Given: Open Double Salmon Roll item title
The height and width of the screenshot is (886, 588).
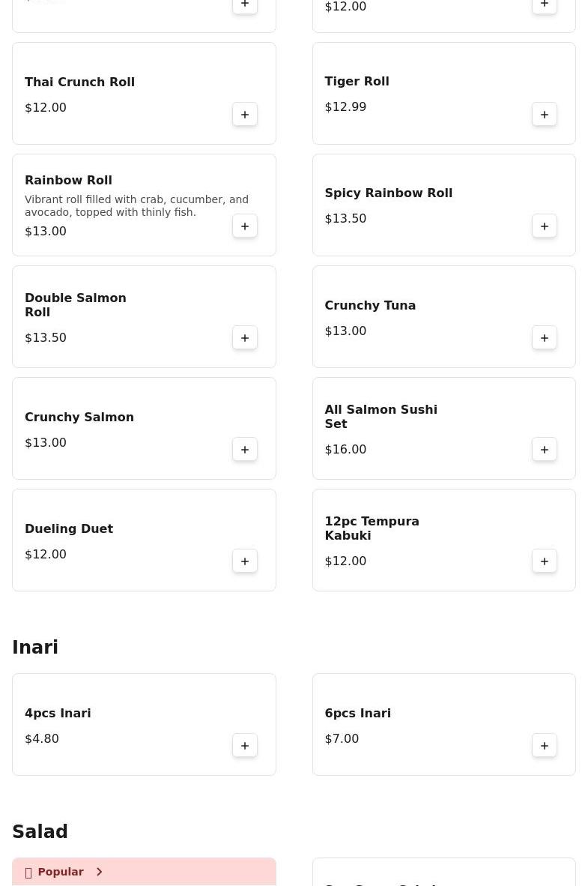Looking at the screenshot, I should click(76, 305).
